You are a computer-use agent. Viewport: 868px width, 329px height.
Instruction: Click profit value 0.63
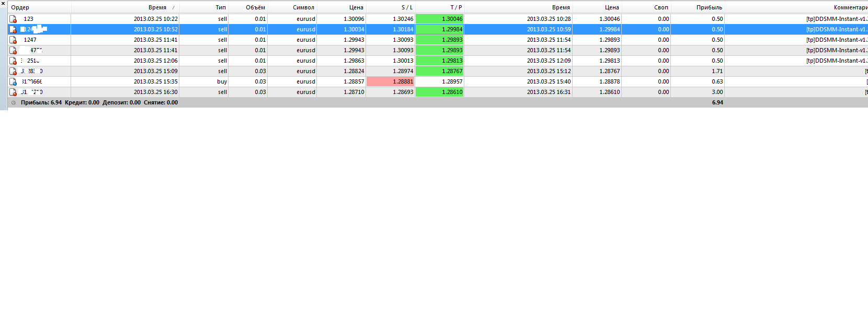(x=717, y=81)
